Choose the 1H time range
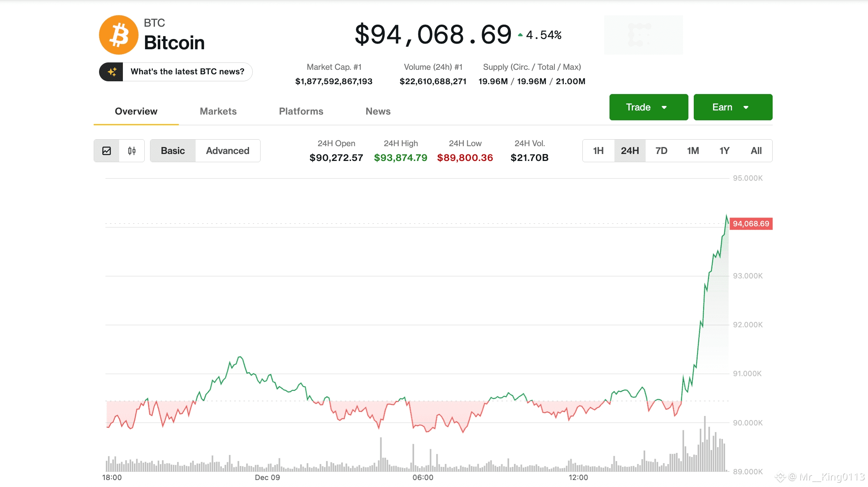This screenshot has height=487, width=868. [x=598, y=151]
